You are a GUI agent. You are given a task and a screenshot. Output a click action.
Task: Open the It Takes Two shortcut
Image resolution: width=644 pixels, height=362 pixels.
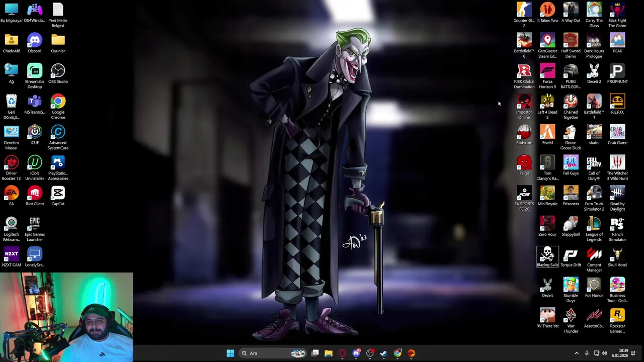547,12
